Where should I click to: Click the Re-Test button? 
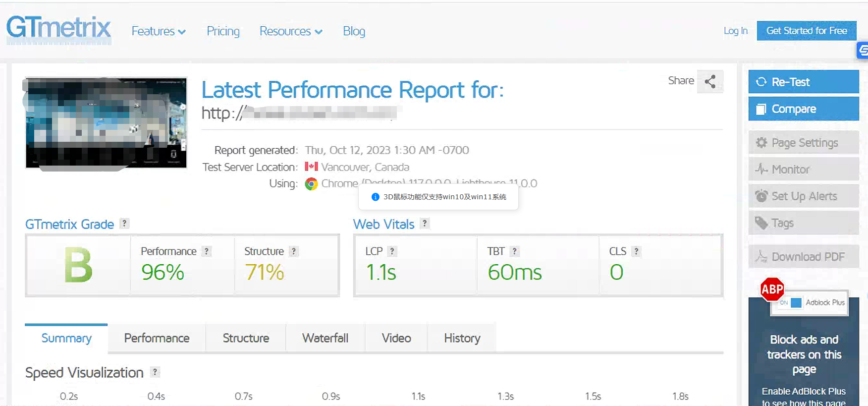click(803, 82)
